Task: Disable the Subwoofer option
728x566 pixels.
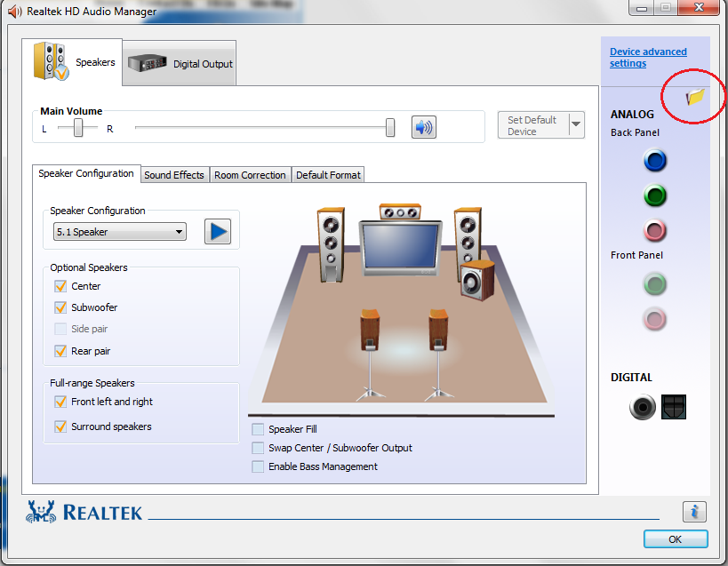Action: point(60,307)
